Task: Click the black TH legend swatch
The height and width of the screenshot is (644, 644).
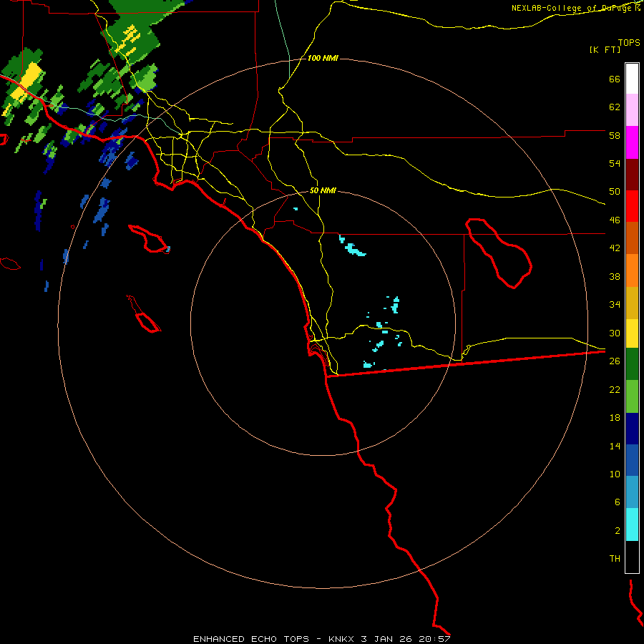Action: point(632,557)
